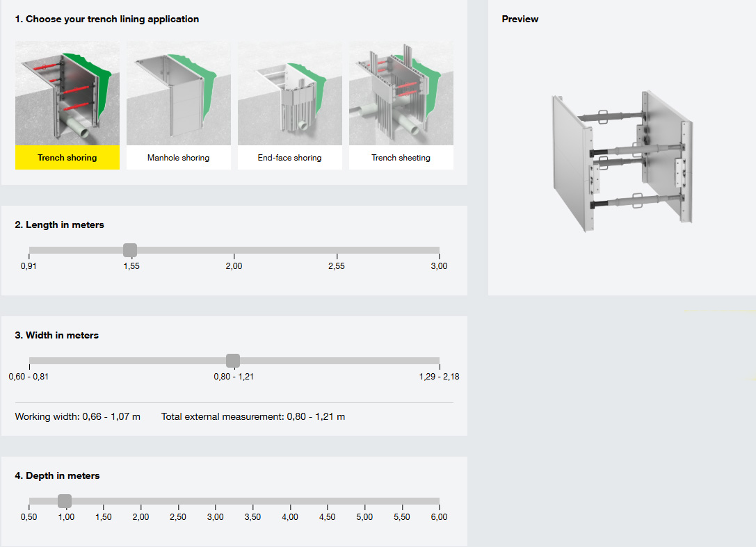Set length to 2,00 meters tick
756x547 pixels.
[x=234, y=250]
